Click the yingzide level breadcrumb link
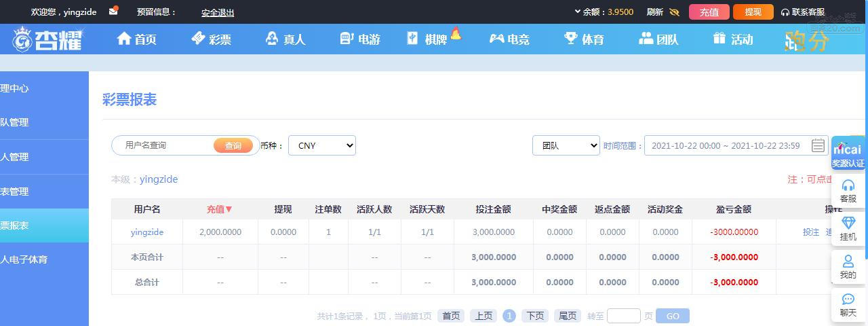The width and height of the screenshot is (868, 326). click(159, 179)
